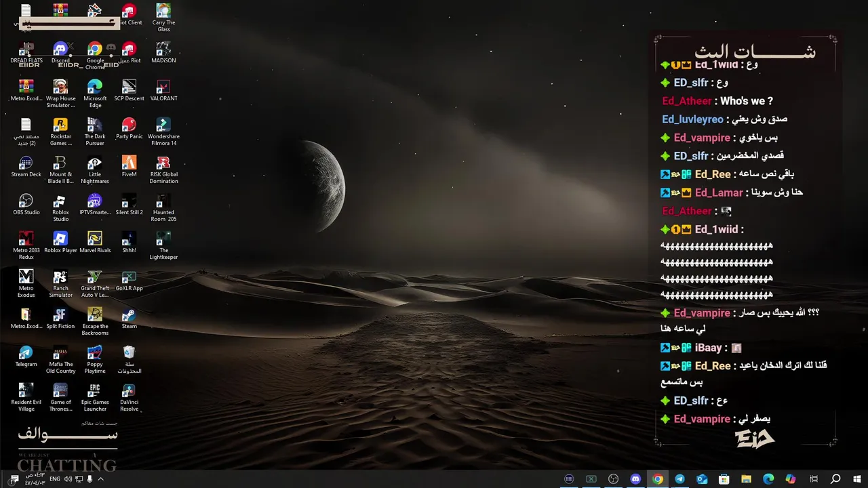Open the volume control in system tray
This screenshot has width=868, height=488.
point(68,479)
